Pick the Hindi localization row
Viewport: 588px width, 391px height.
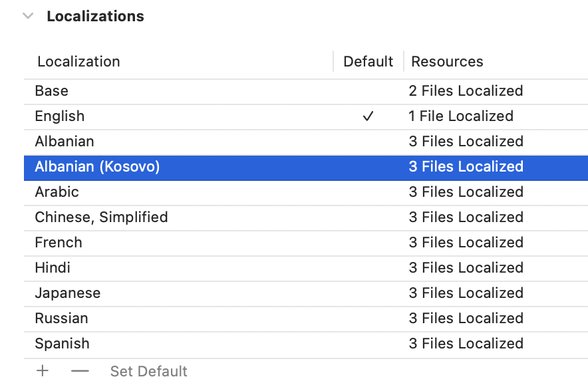pyautogui.click(x=53, y=268)
